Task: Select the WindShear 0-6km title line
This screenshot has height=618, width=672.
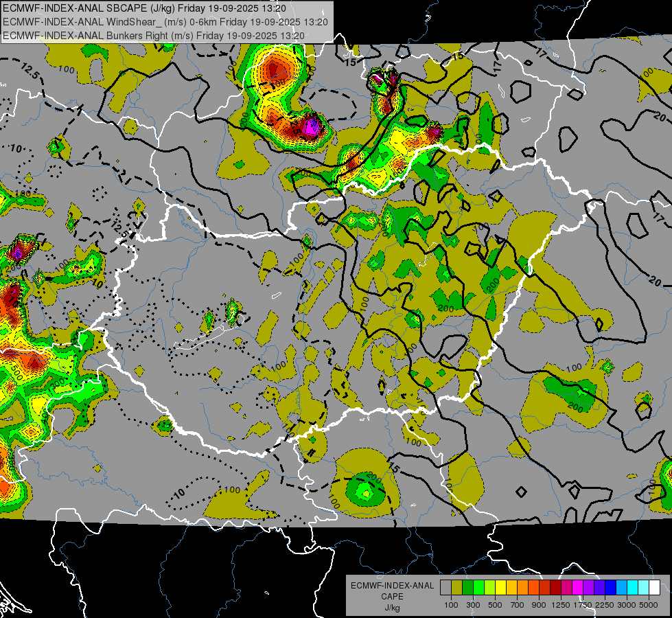Action: coord(165,22)
